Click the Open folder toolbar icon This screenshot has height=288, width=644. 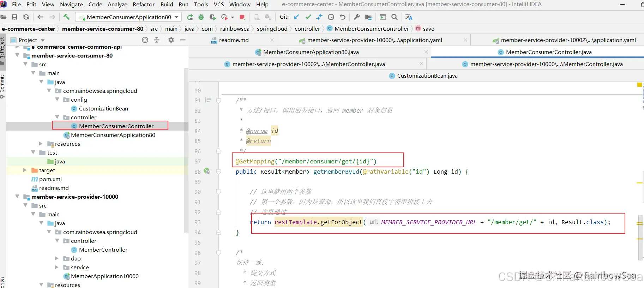[3, 17]
